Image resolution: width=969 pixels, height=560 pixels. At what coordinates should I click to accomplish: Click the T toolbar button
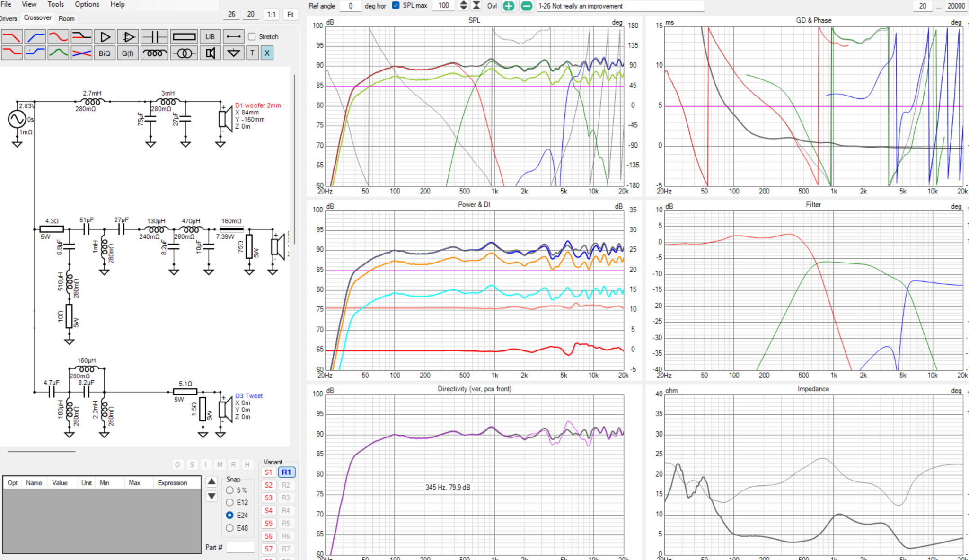252,53
